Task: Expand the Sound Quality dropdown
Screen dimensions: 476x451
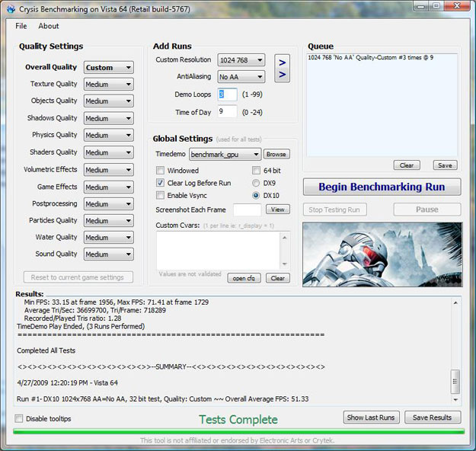Action: (x=109, y=254)
